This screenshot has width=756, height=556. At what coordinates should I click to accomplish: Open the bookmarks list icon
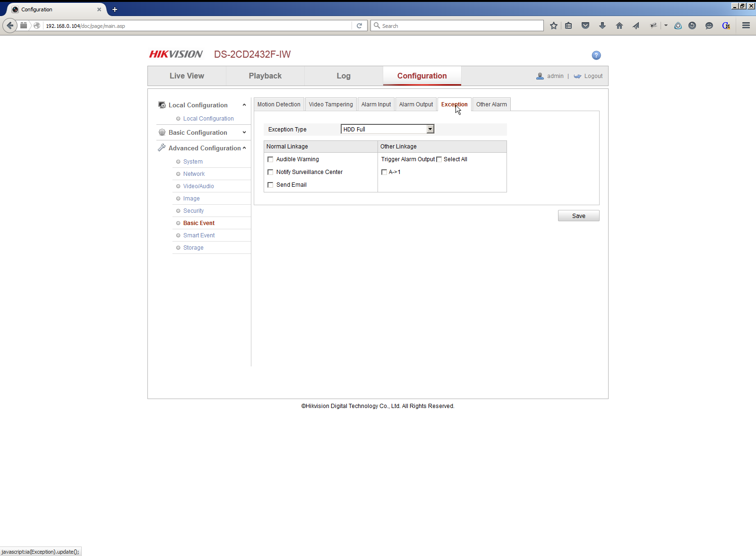pyautogui.click(x=568, y=26)
